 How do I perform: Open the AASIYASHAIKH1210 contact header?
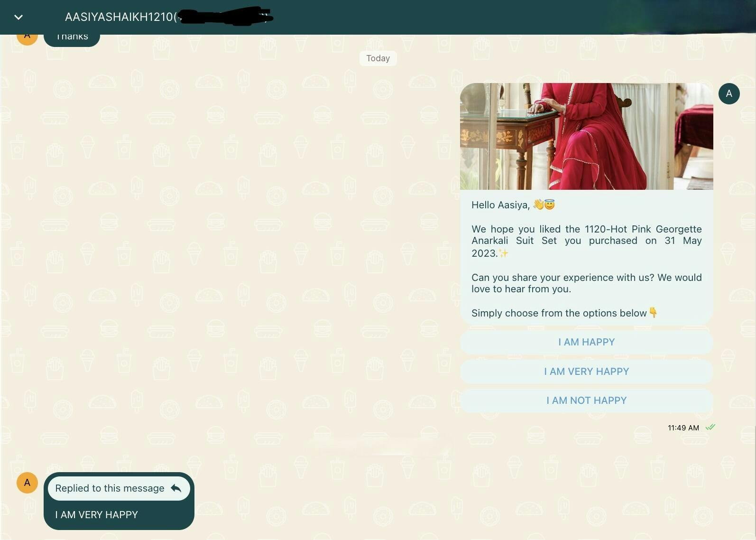tap(120, 17)
